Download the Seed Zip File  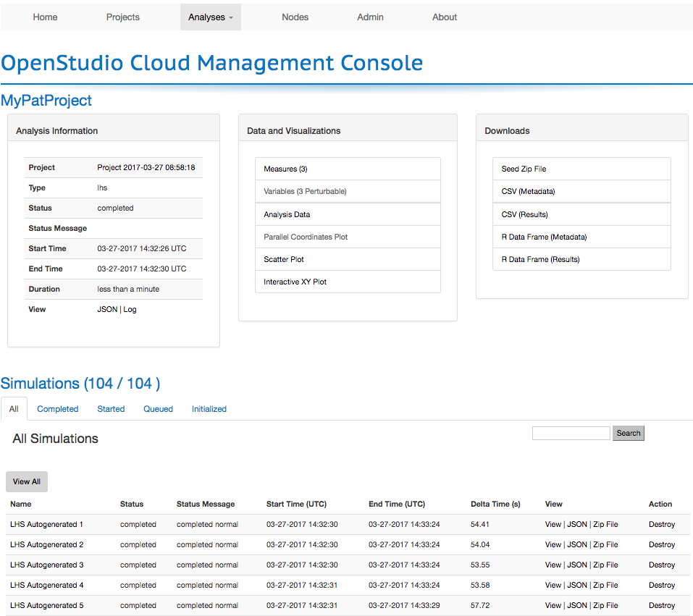[x=524, y=169]
